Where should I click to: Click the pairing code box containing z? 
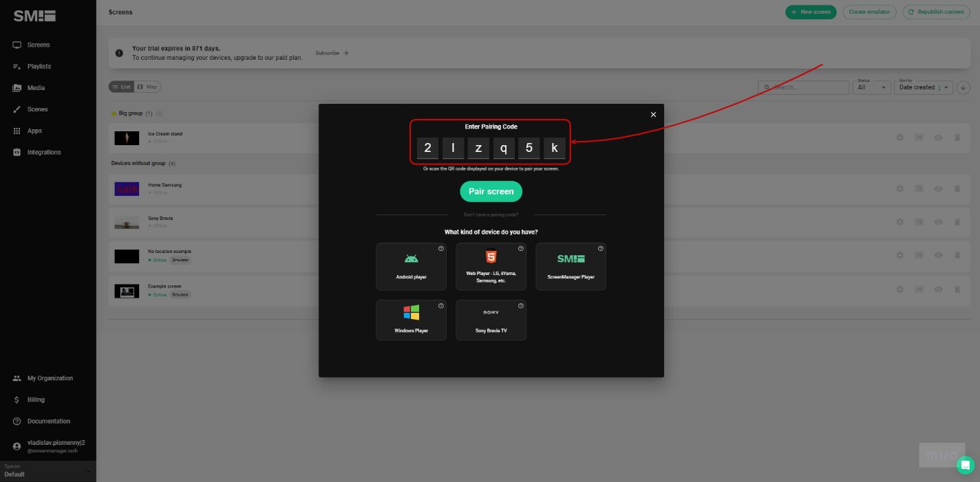pos(478,148)
